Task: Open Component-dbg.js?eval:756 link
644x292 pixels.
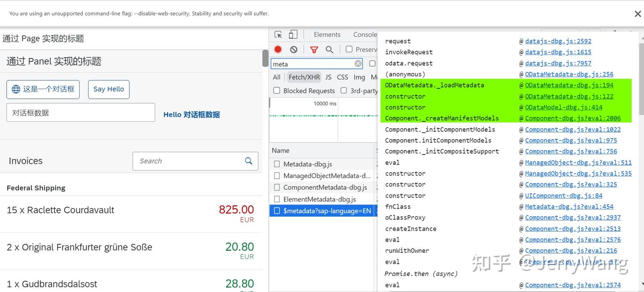Action: click(571, 151)
